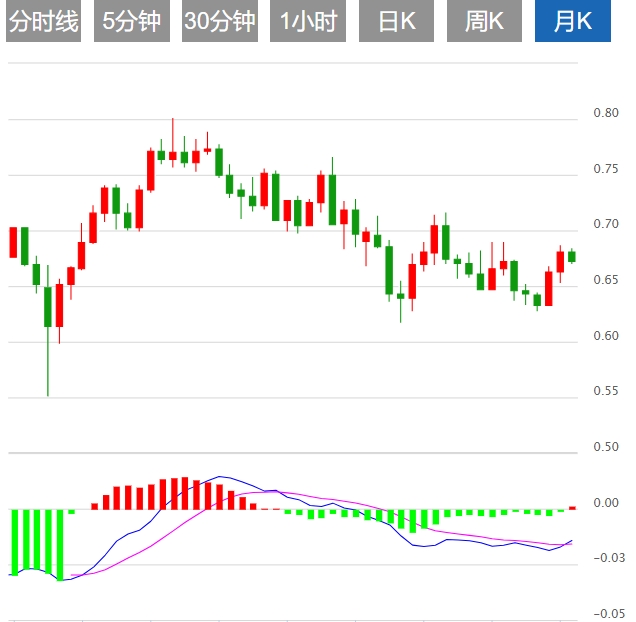Image resolution: width=636 pixels, height=622 pixels.
Task: Click the 0.80 price axis label
Action: [x=605, y=114]
